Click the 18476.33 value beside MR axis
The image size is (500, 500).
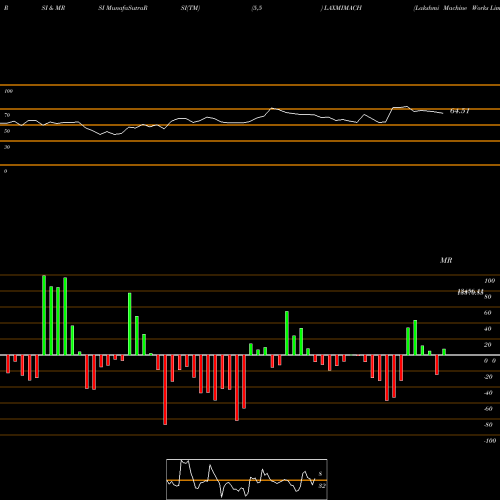[x=470, y=292]
